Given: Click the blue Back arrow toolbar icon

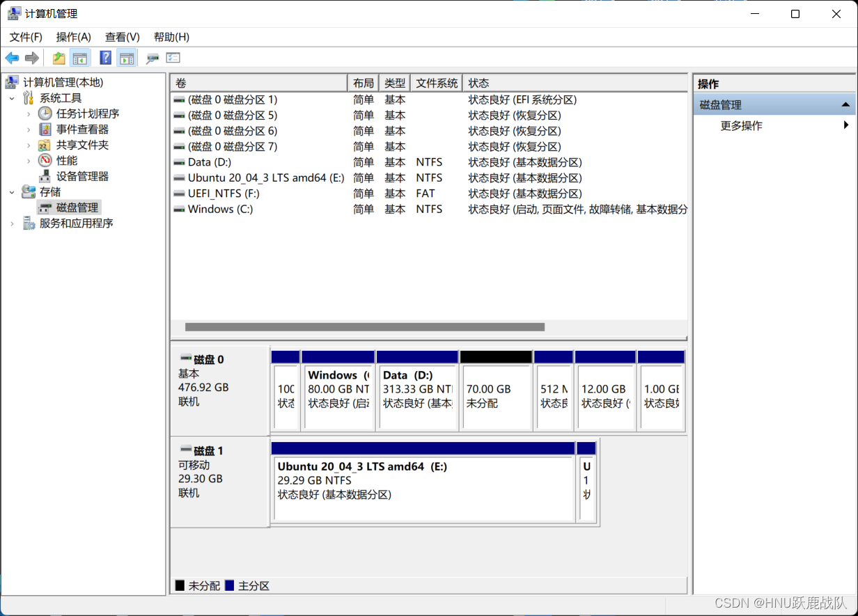Looking at the screenshot, I should [12, 58].
